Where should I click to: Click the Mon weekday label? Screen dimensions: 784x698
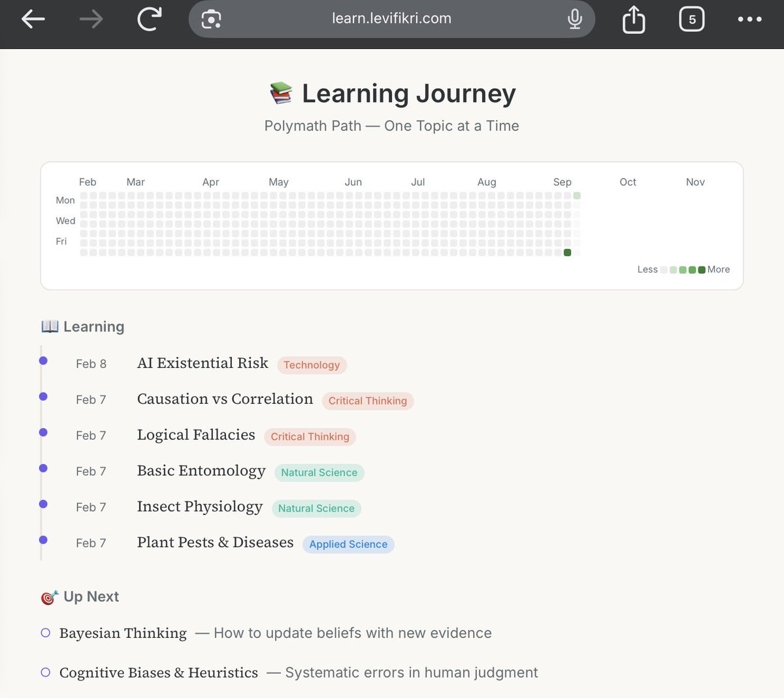pos(65,200)
